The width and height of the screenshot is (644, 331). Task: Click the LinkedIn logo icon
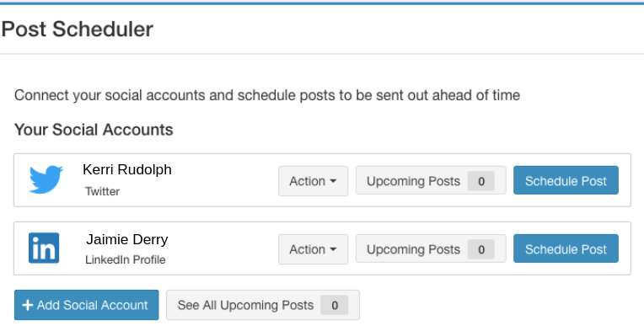(44, 248)
